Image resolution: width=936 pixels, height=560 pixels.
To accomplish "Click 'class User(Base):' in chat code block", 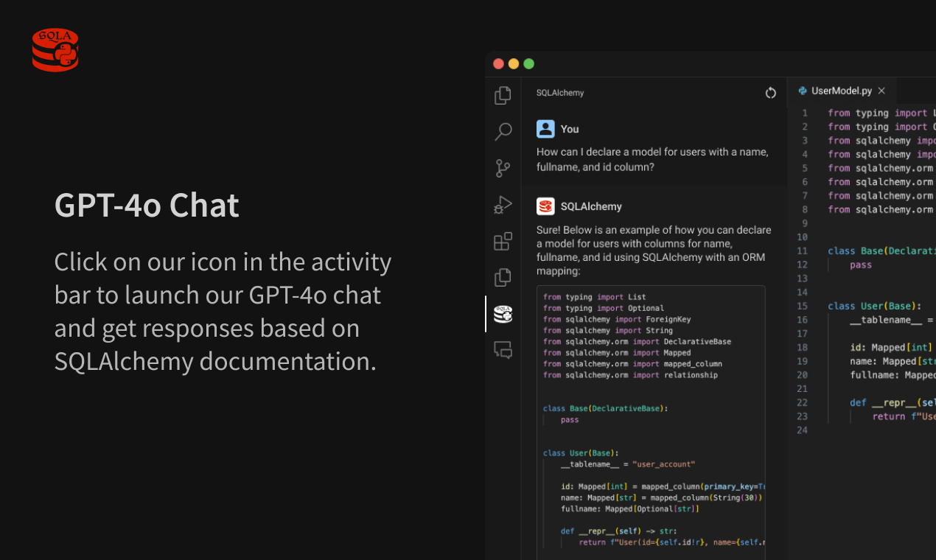I will 581,452.
